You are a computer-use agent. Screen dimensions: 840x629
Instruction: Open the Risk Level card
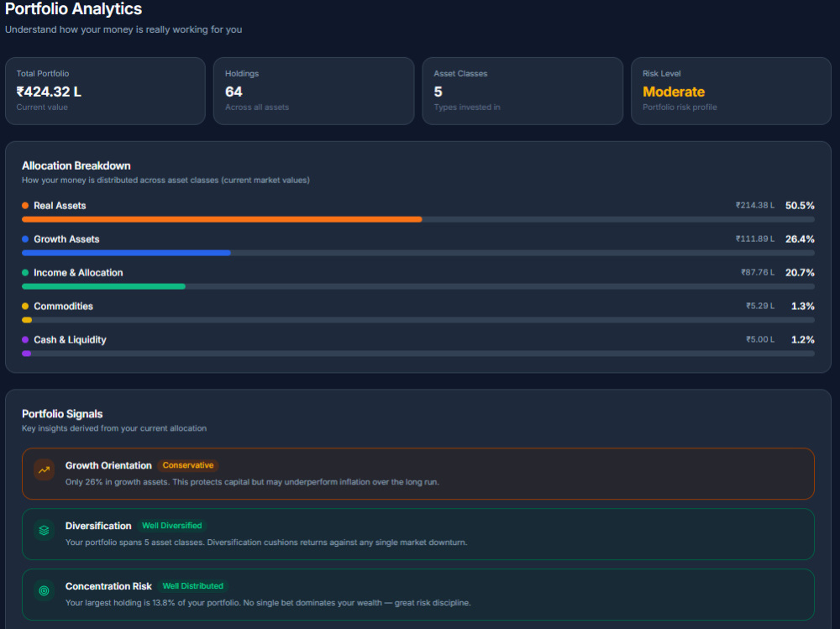pyautogui.click(x=732, y=91)
